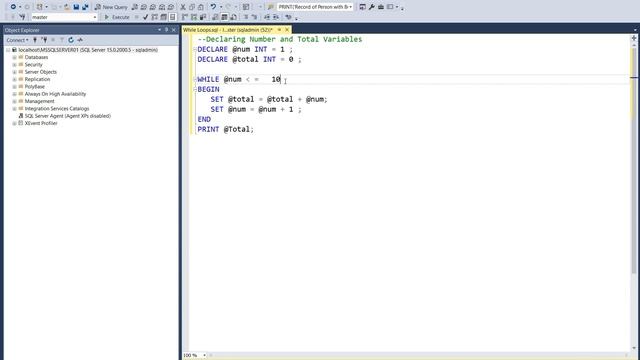Select the SQL Server Agent item
The width and height of the screenshot is (640, 360).
click(x=67, y=116)
